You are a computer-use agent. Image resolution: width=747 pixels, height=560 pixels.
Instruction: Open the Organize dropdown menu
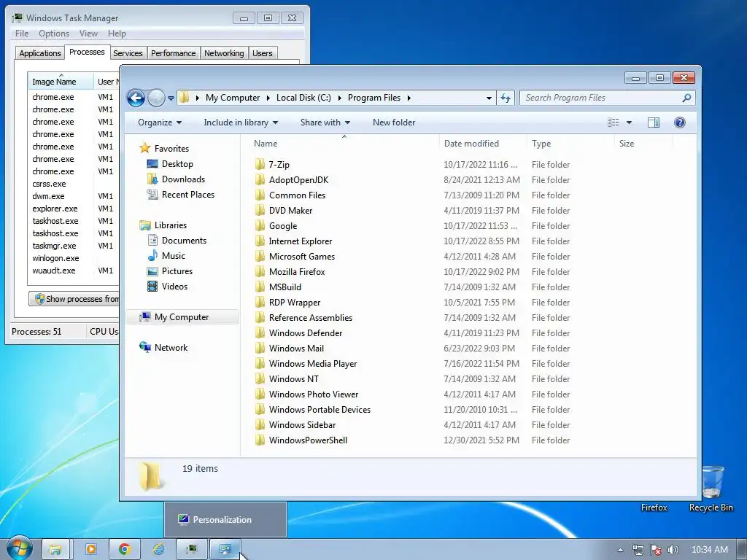pyautogui.click(x=160, y=122)
